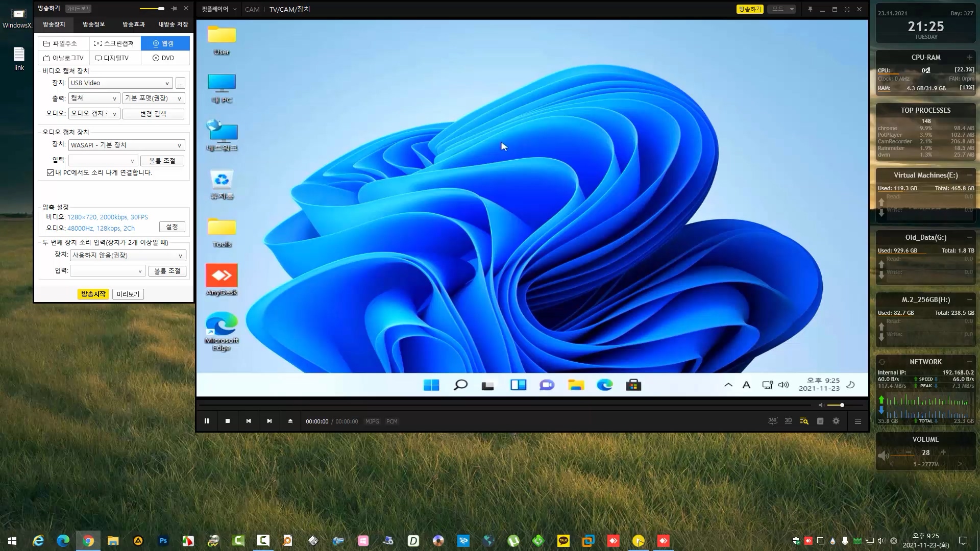
Task: Select 아날로그TV source option
Action: pyautogui.click(x=64, y=58)
